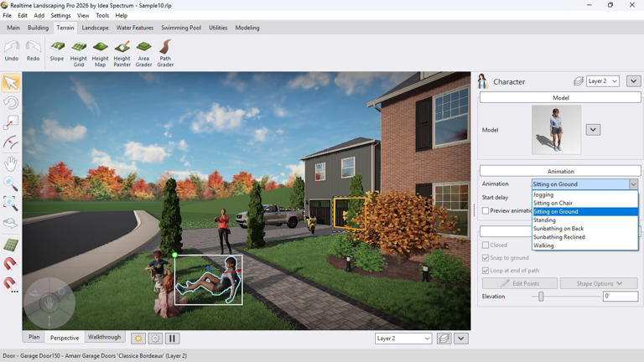Switch to Walkthrough view
Viewport: 644px width, 362px height.
click(104, 337)
